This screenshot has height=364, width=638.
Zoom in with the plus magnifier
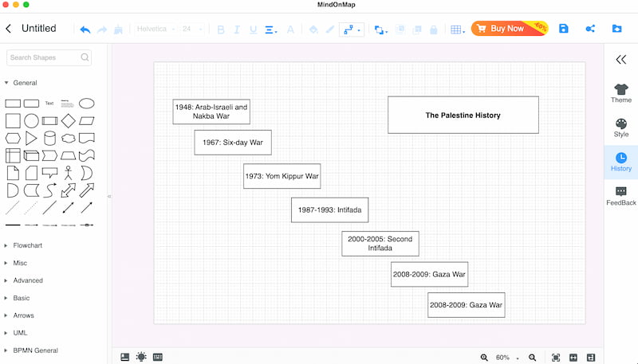click(484, 358)
